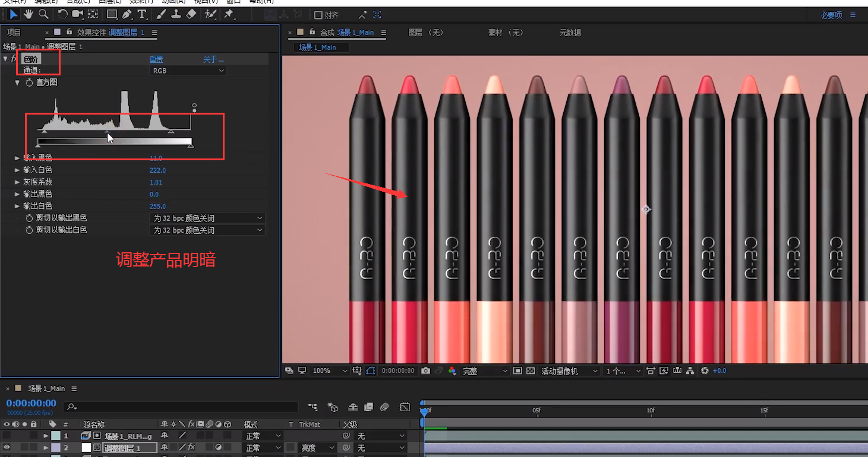Viewport: 868px width, 457px height.
Task: Select the Puppet Pin tool
Action: (229, 14)
